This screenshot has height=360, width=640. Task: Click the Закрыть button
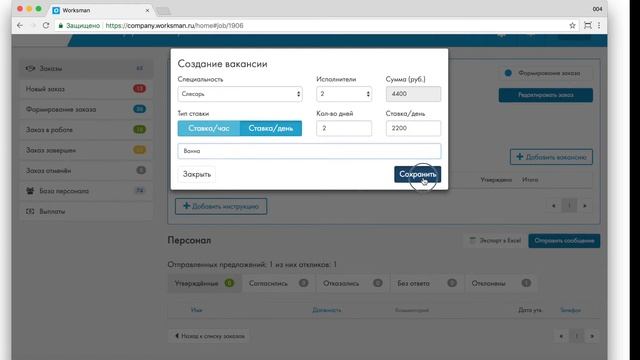pyautogui.click(x=197, y=174)
